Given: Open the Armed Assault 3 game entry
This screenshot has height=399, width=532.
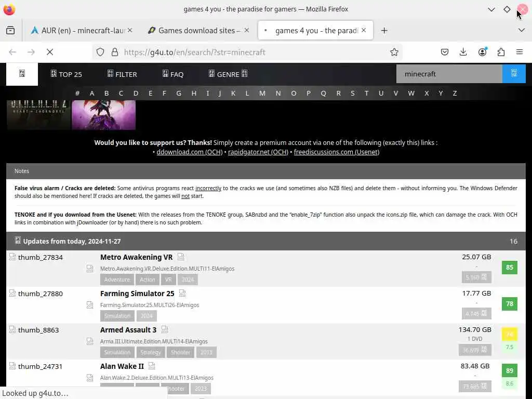Looking at the screenshot, I should point(128,330).
